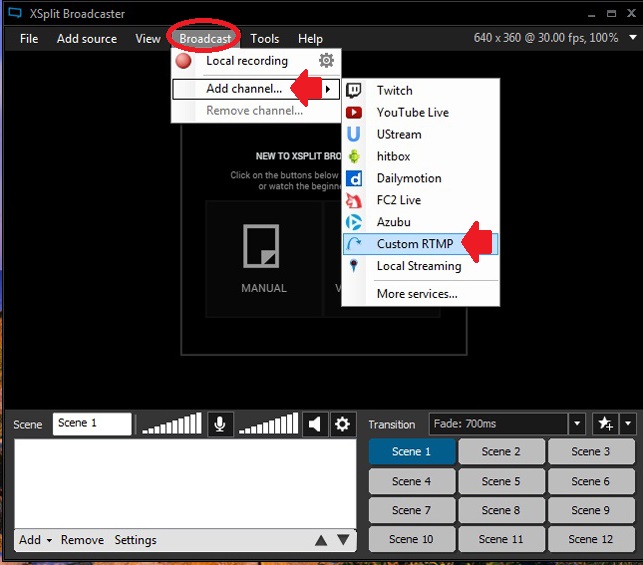
Task: Pick UStream streaming service
Action: pos(398,134)
